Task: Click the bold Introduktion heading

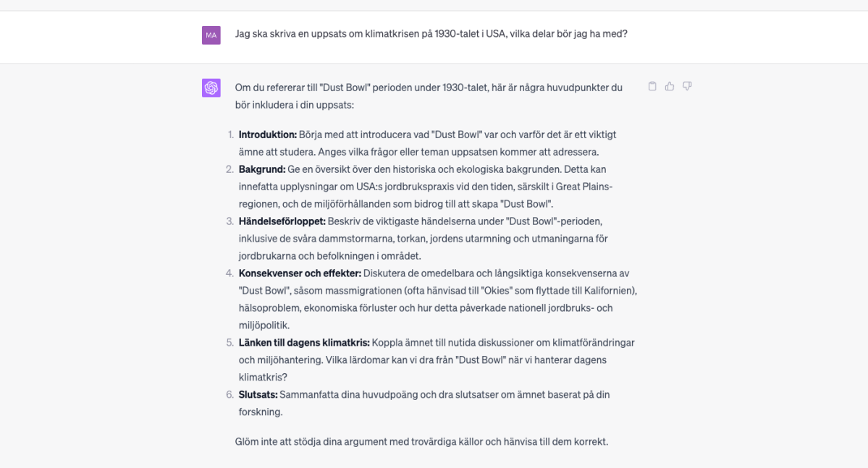Action: (267, 135)
